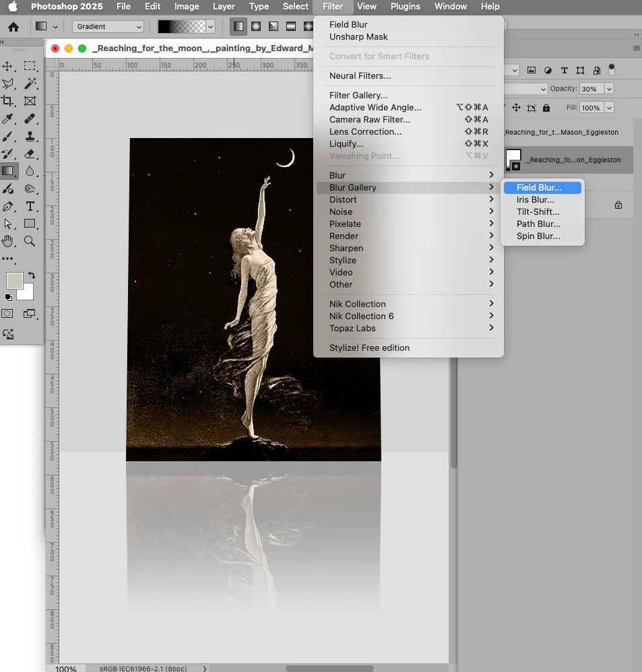Open the blend mode dropdown
The image size is (642, 672).
pos(525,89)
